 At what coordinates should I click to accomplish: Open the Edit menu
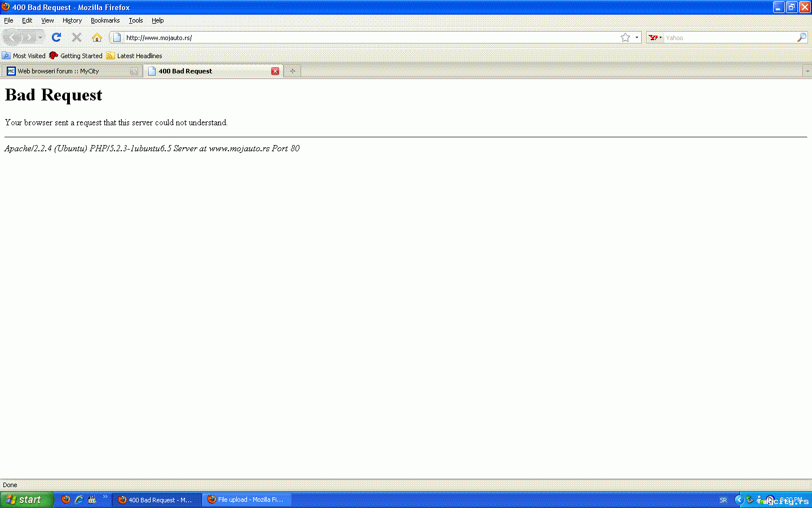tap(27, 20)
